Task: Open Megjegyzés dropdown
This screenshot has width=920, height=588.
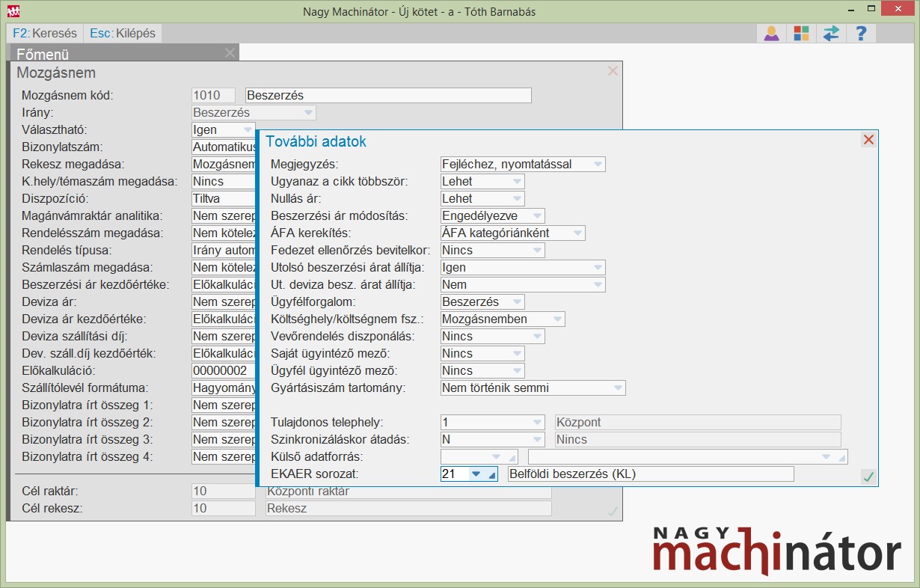Action: pos(598,165)
